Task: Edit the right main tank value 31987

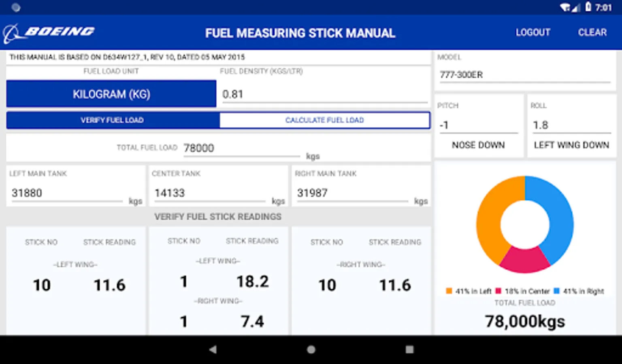Action: click(x=352, y=193)
